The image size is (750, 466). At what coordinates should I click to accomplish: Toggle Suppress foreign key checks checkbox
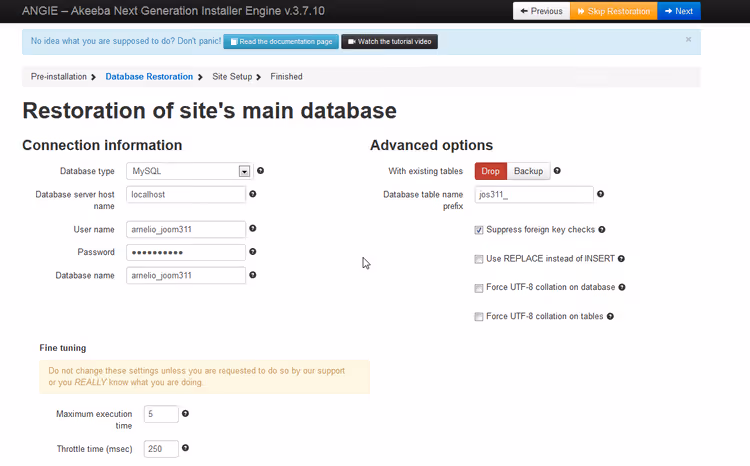coord(479,230)
